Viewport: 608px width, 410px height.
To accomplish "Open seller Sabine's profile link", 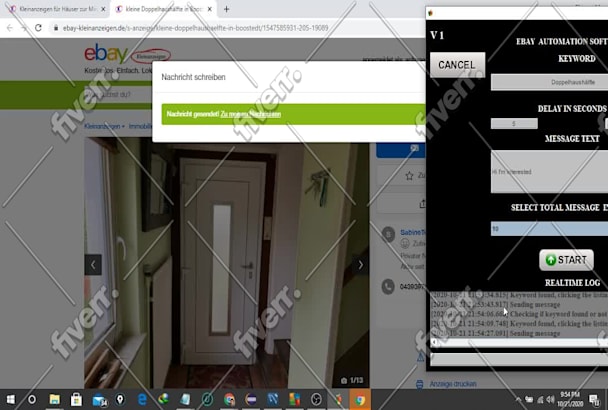I will [413, 232].
